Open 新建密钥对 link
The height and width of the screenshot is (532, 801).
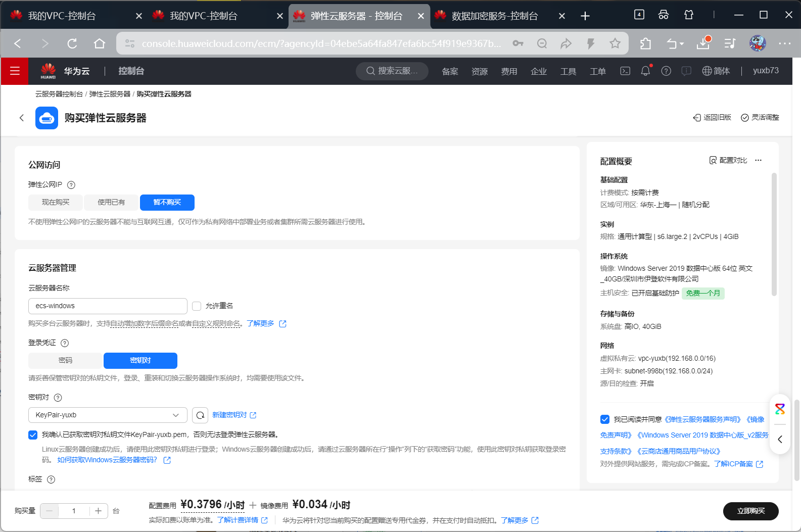pyautogui.click(x=234, y=415)
